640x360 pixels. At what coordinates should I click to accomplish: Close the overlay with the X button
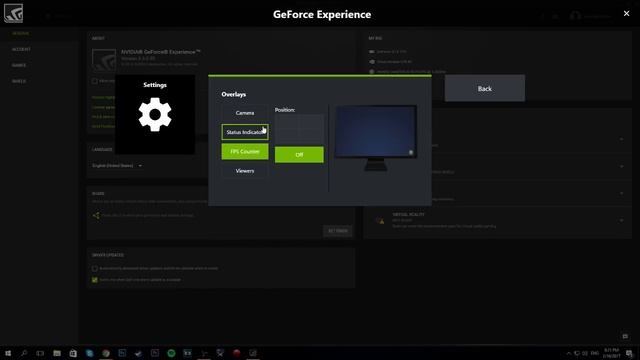click(626, 13)
